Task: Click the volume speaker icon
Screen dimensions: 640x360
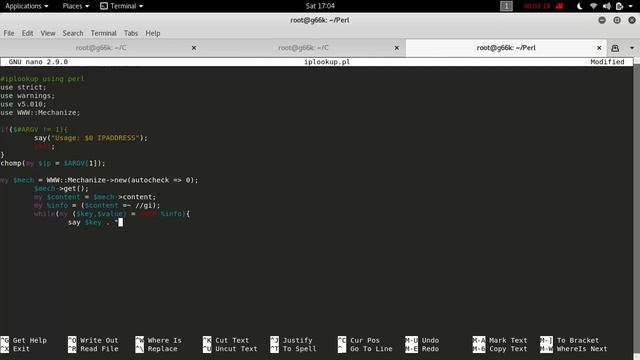Action: pyautogui.click(x=607, y=6)
